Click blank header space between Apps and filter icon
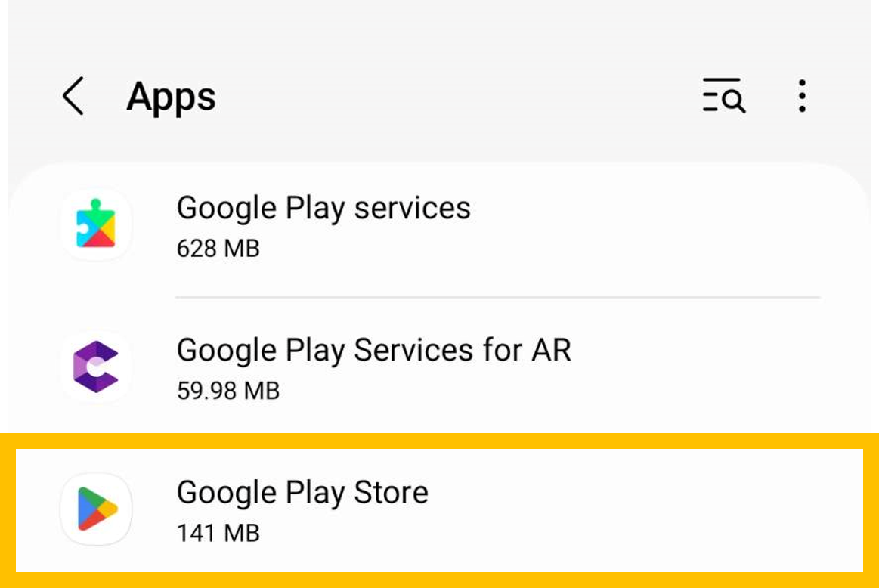Viewport: 879px width, 588px height. [453, 97]
